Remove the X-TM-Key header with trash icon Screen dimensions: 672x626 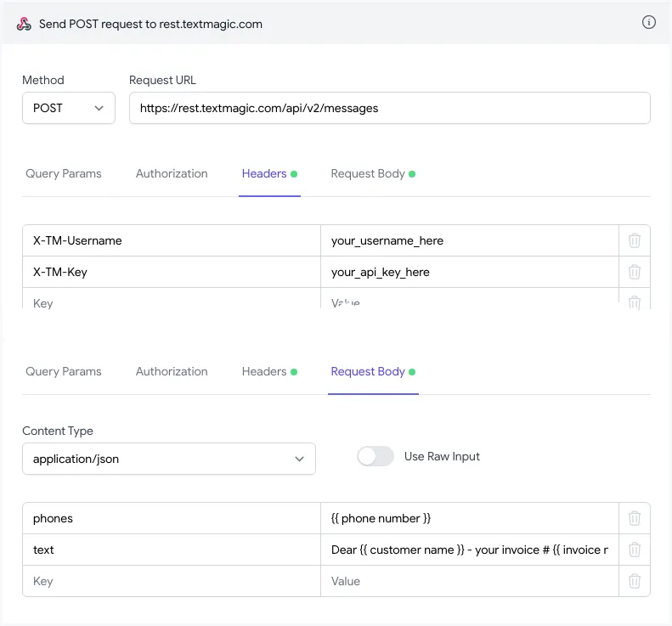634,272
